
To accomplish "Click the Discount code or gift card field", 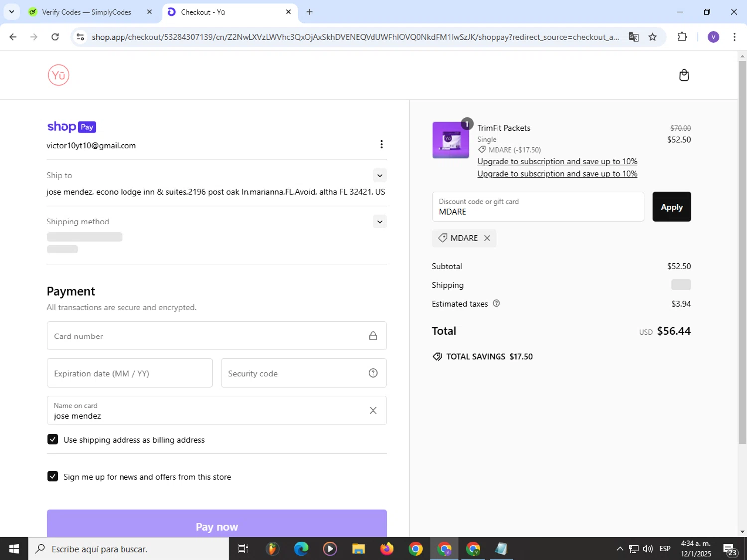I will click(x=538, y=207).
